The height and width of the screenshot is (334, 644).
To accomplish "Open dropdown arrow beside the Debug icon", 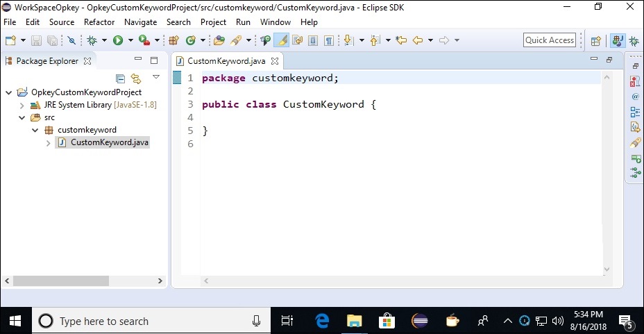I will click(104, 40).
